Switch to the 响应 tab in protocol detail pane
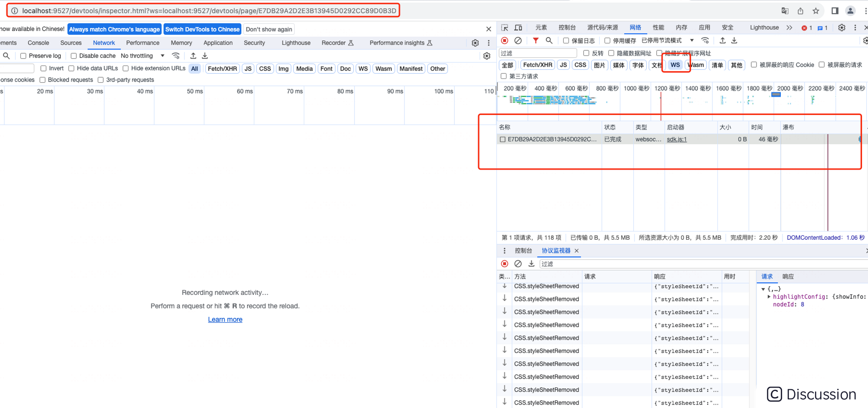This screenshot has width=868, height=408. (788, 277)
